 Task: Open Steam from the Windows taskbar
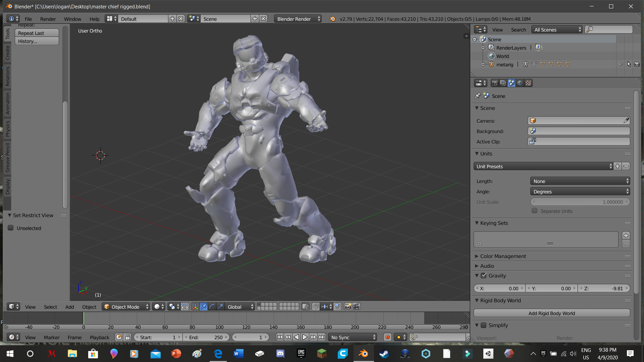tap(384, 353)
